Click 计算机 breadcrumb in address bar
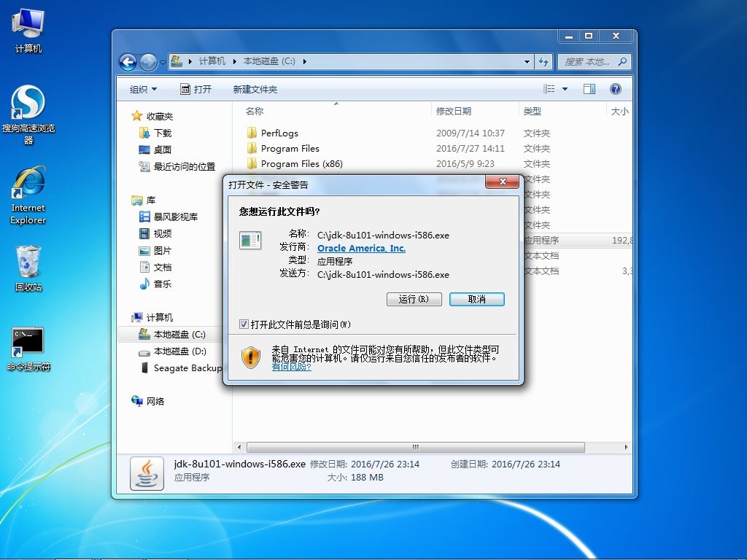 pos(212,61)
